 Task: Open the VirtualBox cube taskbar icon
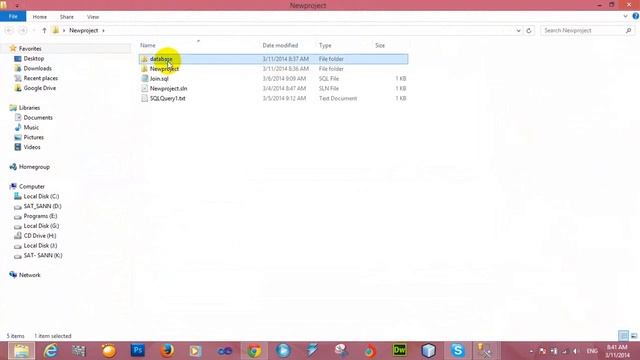(x=429, y=351)
